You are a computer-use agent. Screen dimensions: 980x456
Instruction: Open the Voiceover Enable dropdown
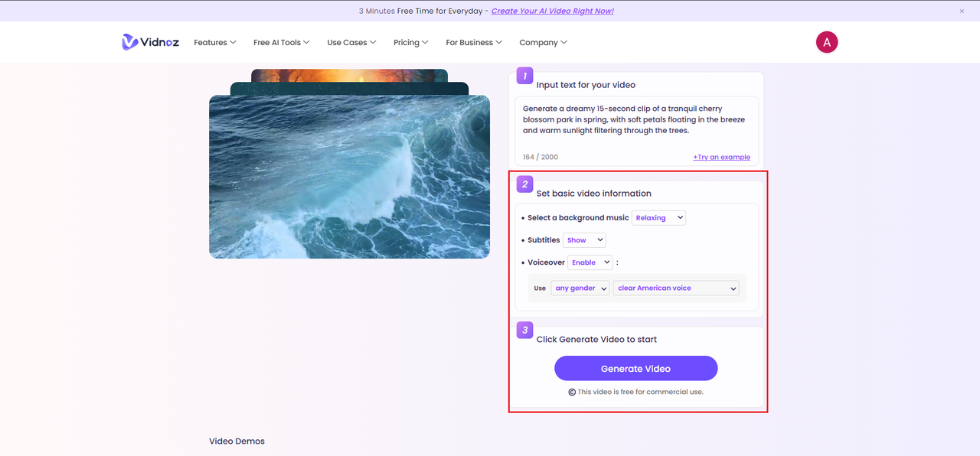coord(590,262)
